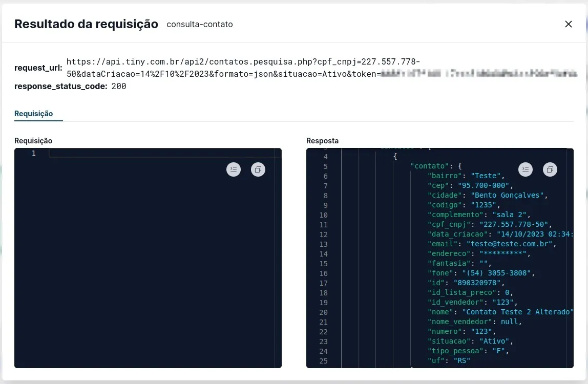Copy the Requisição editor content

click(258, 169)
